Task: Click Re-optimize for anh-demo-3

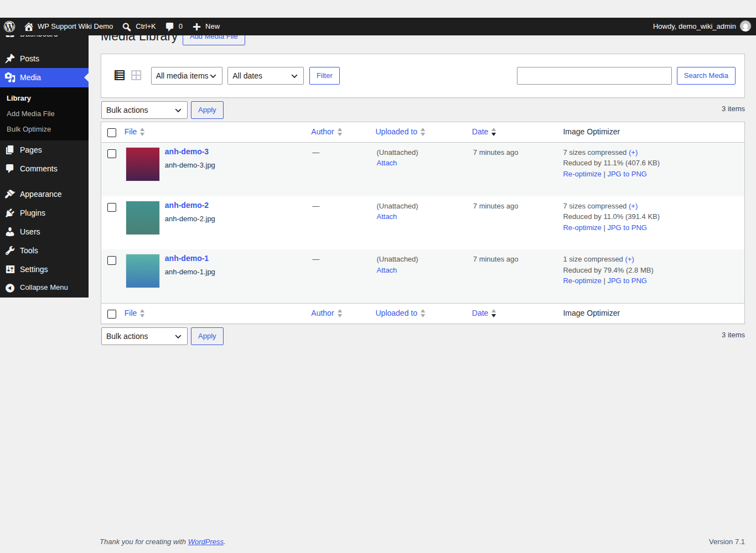Action: (x=582, y=174)
